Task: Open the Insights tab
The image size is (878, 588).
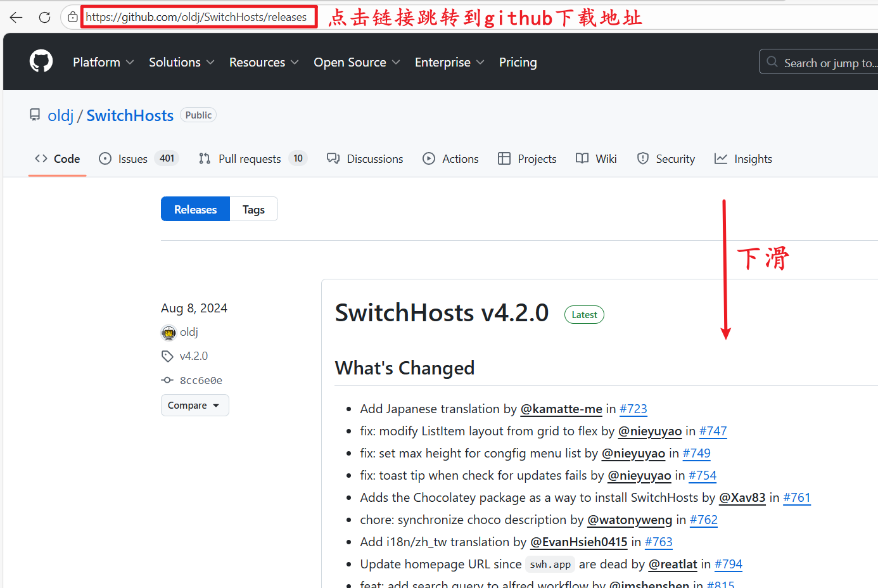Action: (744, 159)
